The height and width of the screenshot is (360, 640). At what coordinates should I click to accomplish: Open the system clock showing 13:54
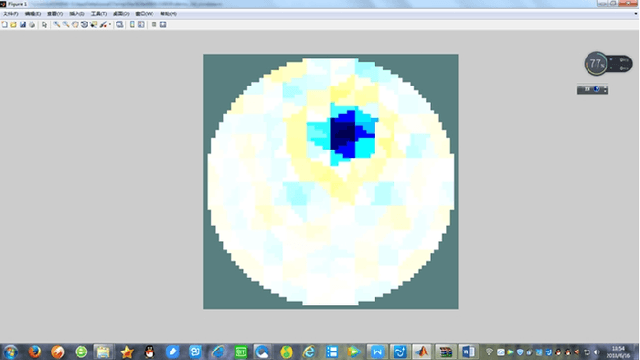point(618,352)
